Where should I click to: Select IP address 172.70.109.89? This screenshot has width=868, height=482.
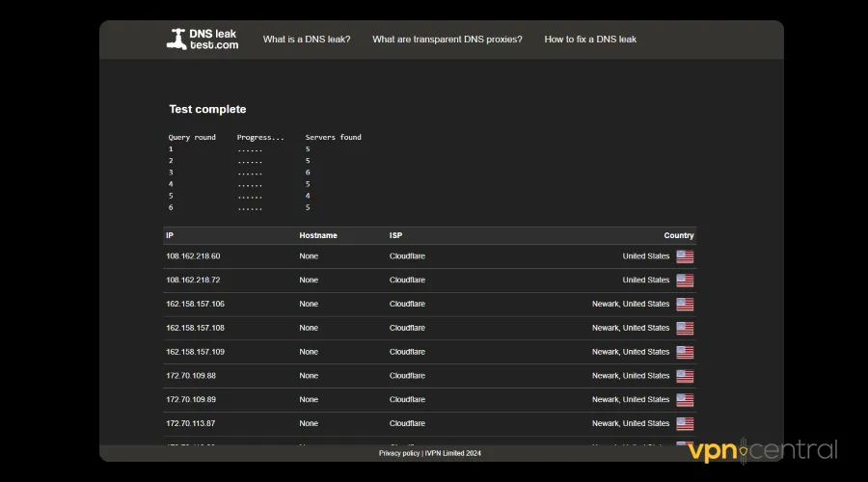[191, 399]
